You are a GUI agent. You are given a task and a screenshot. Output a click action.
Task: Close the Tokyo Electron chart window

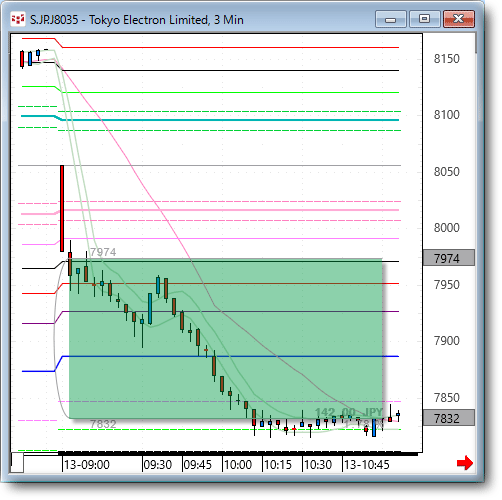459,19
